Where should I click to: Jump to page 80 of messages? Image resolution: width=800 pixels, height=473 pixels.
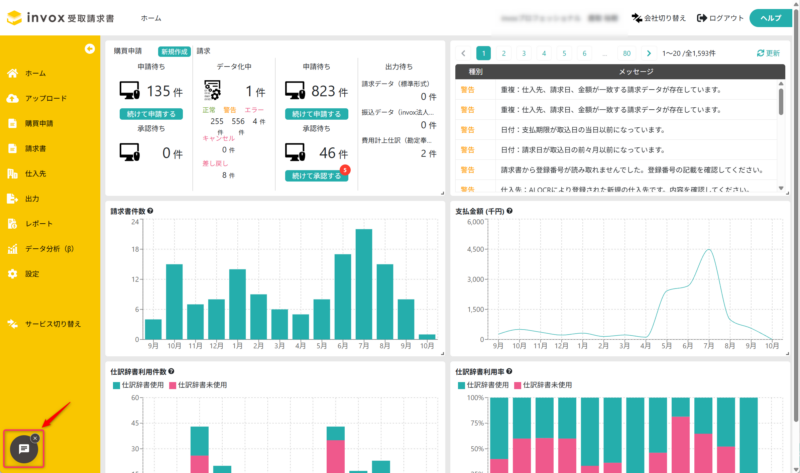pos(627,53)
